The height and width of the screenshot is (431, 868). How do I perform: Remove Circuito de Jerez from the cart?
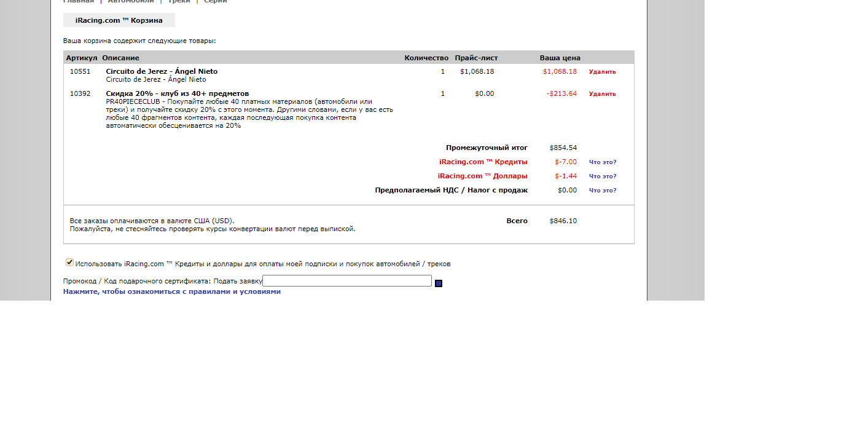[x=602, y=72]
